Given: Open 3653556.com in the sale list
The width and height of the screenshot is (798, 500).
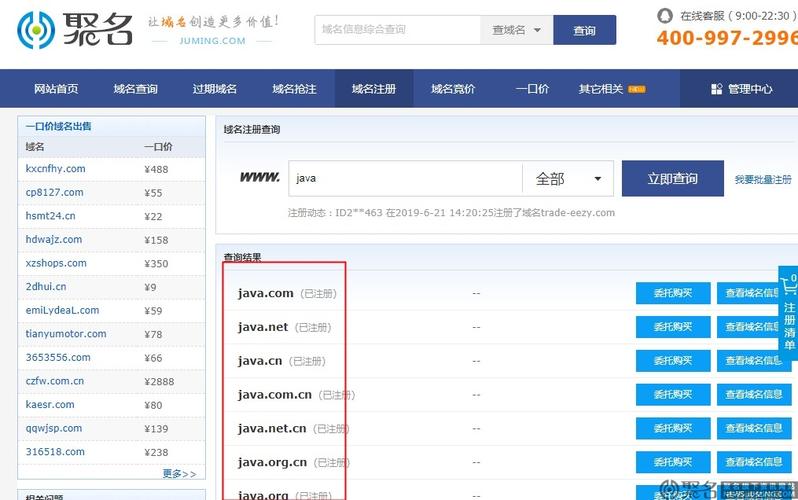Looking at the screenshot, I should point(58,357).
